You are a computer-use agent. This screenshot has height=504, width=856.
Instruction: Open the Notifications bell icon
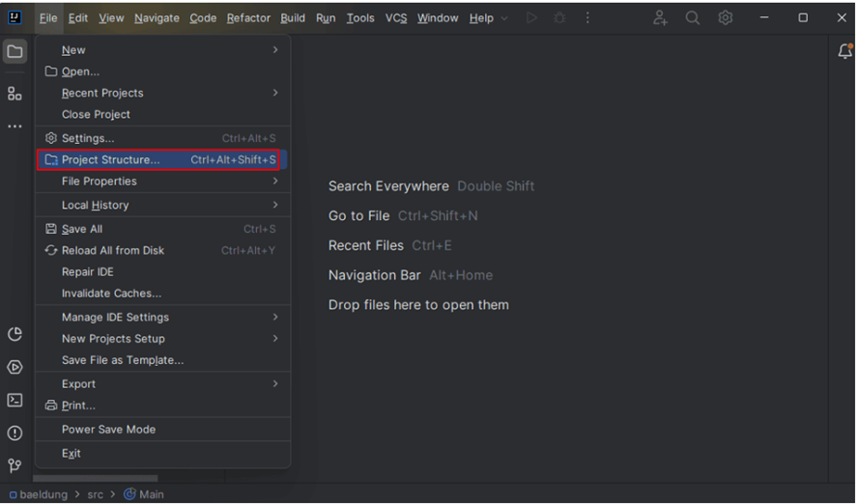[x=845, y=51]
